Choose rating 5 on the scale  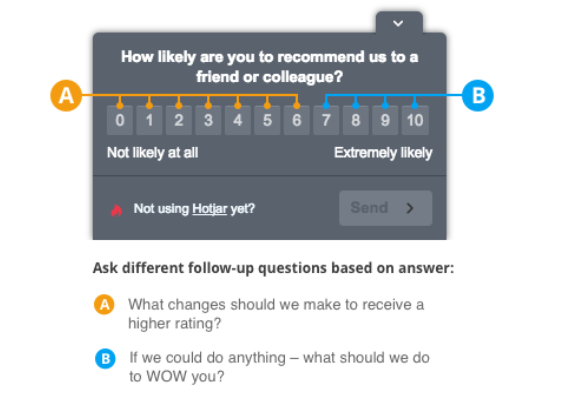pyautogui.click(x=267, y=120)
